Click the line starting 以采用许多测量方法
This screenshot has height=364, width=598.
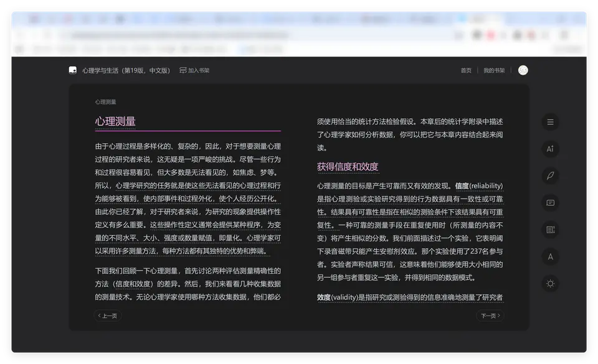182,251
